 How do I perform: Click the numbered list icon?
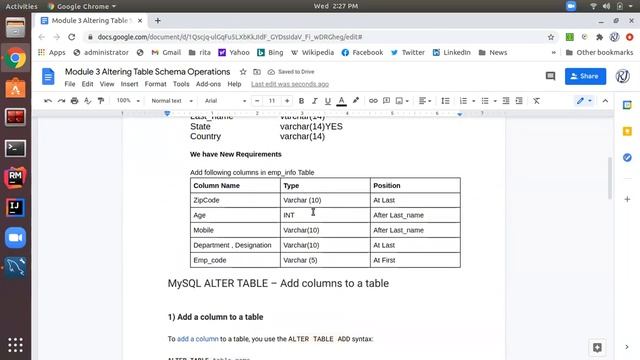463,101
